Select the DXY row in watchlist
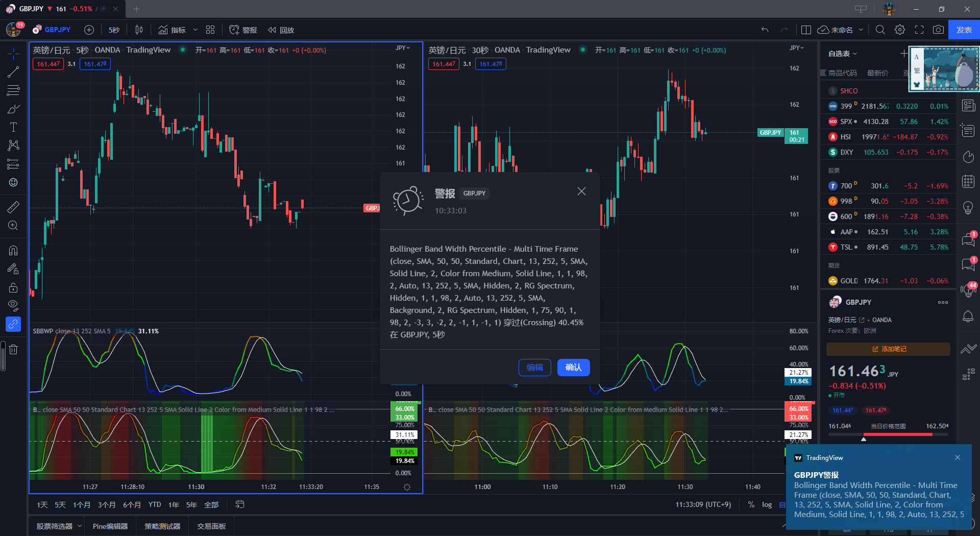 pyautogui.click(x=888, y=152)
